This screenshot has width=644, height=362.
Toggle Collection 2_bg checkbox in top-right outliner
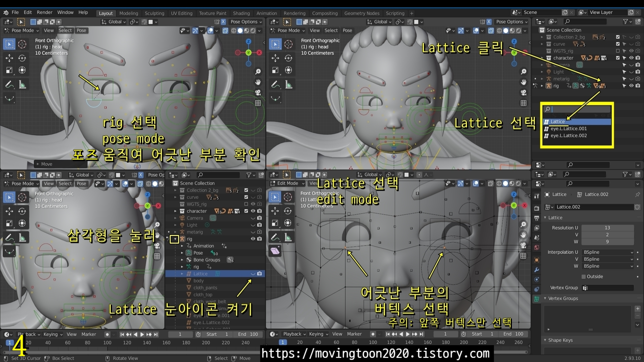tap(618, 37)
